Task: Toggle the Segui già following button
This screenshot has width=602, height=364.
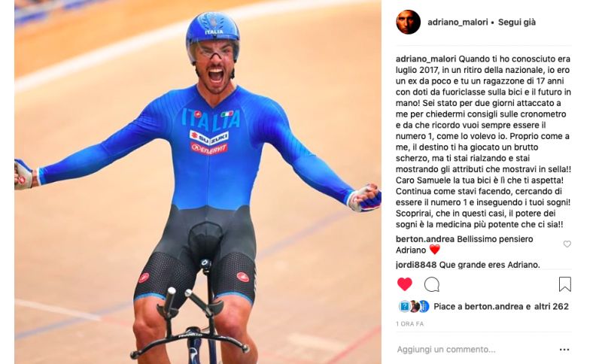Action: (x=517, y=23)
